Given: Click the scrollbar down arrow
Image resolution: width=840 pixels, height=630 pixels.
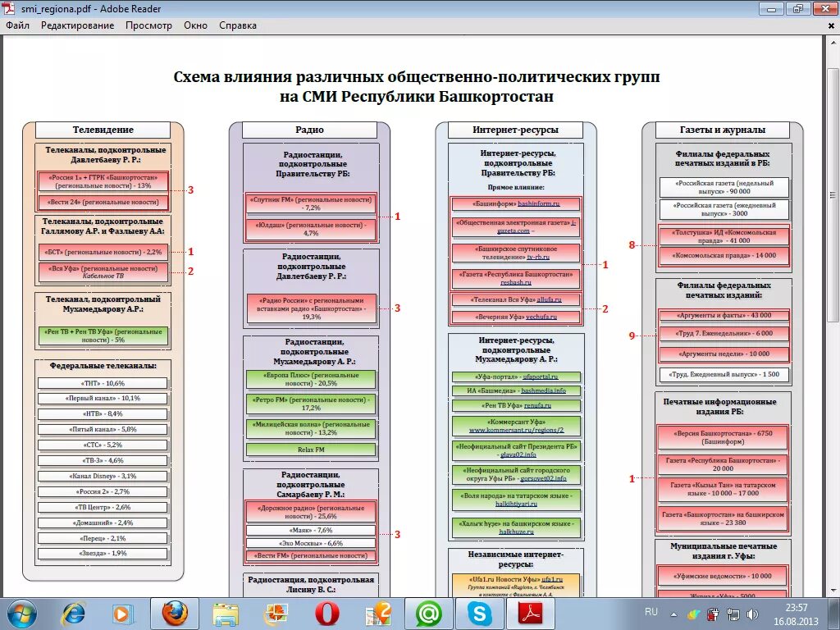Looking at the screenshot, I should tap(833, 591).
